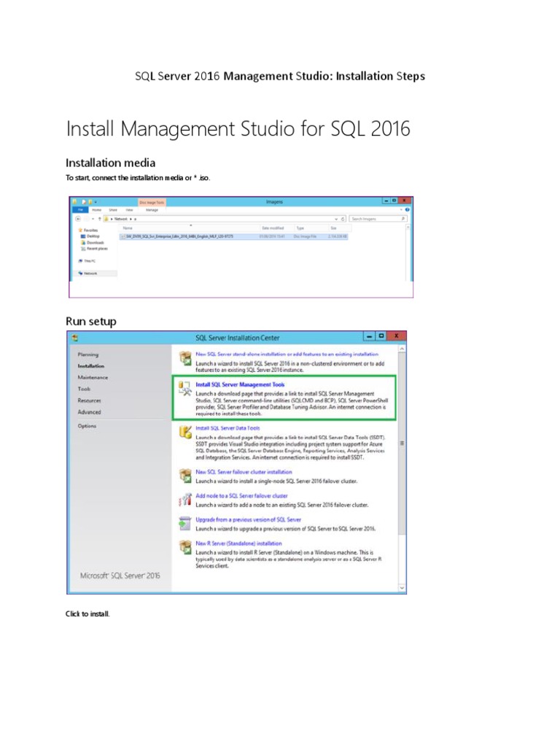The width and height of the screenshot is (560, 747).
Task: Select Planning in the left sidebar
Action: pos(87,355)
